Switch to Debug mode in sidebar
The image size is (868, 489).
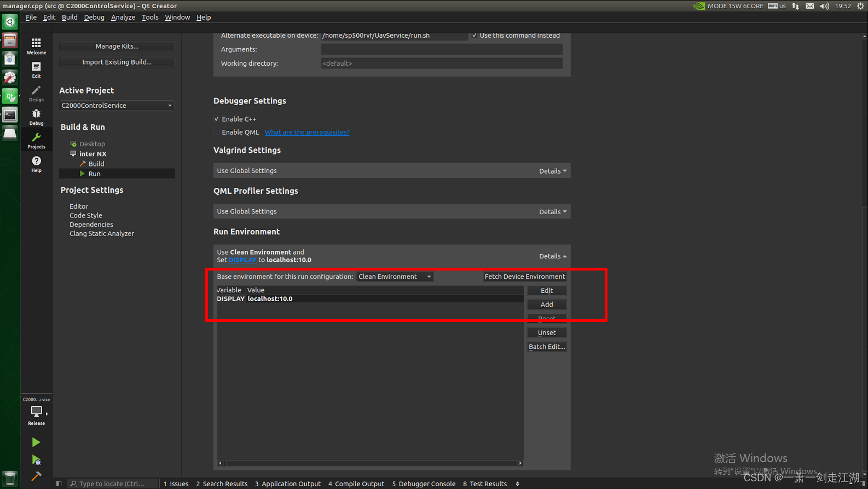(36, 117)
